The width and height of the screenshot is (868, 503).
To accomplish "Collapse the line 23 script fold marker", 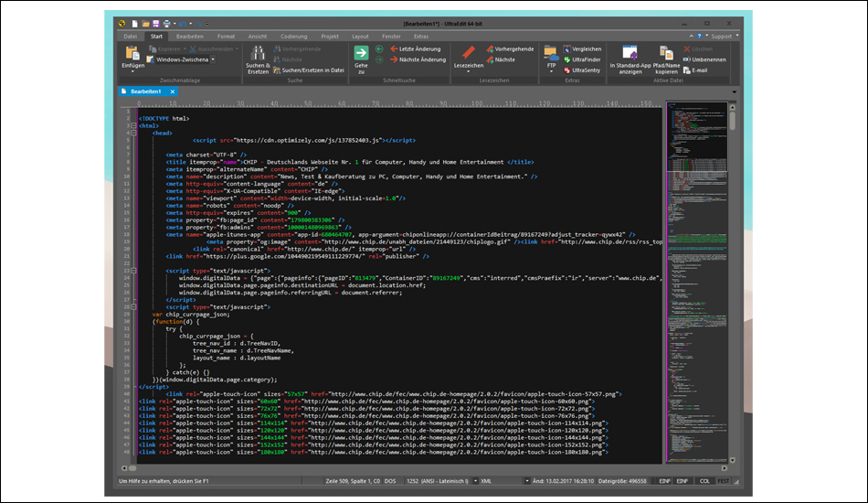I will coord(134,271).
